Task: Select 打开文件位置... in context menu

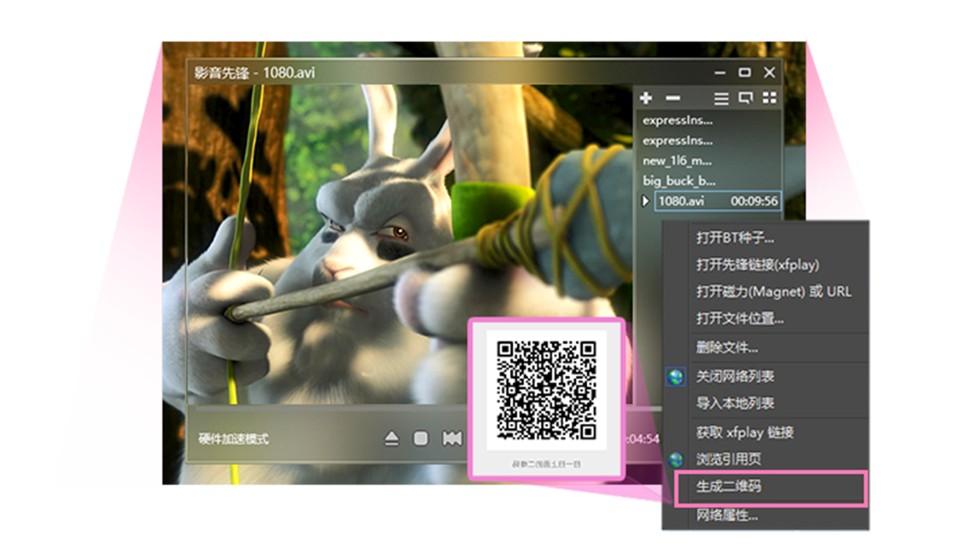Action: tap(740, 318)
